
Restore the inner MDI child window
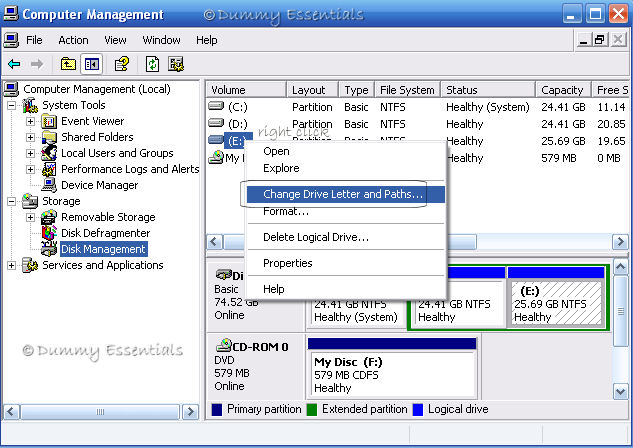click(600, 40)
